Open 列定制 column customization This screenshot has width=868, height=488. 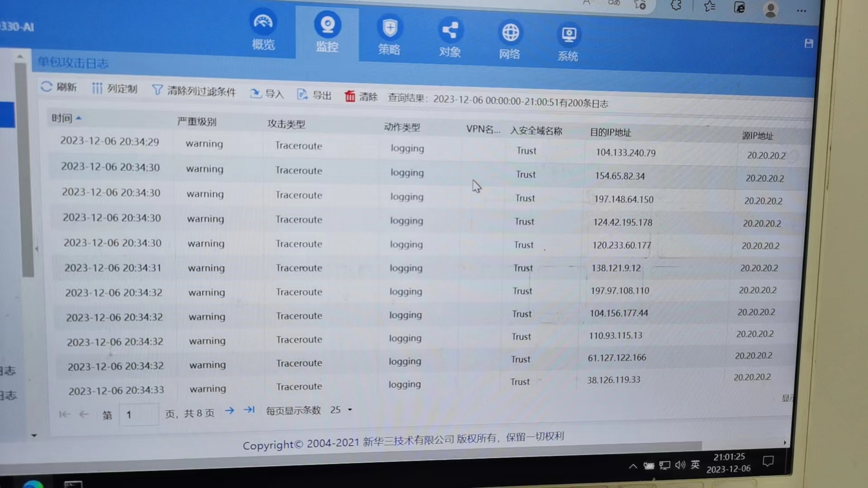pyautogui.click(x=115, y=89)
